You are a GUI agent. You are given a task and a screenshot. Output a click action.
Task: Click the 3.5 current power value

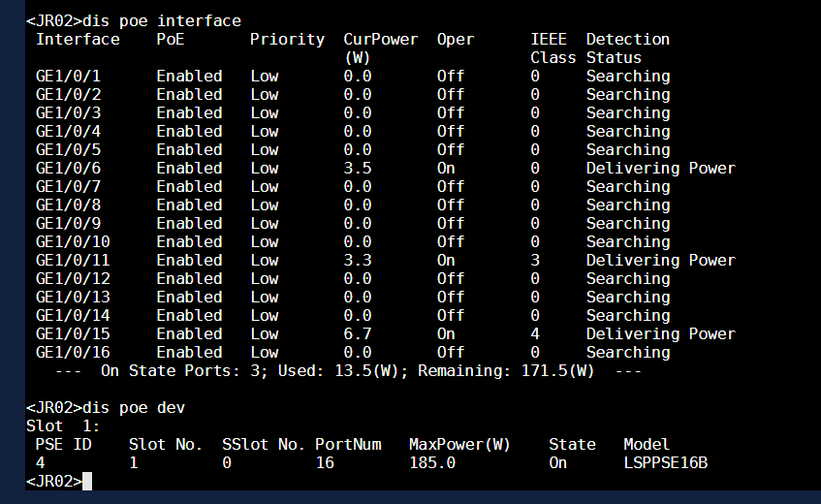358,169
